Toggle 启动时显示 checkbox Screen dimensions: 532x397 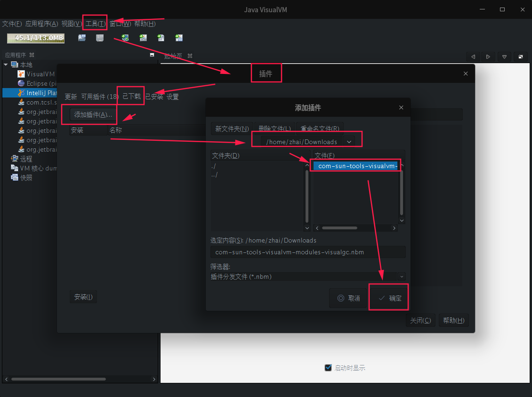[x=328, y=367]
